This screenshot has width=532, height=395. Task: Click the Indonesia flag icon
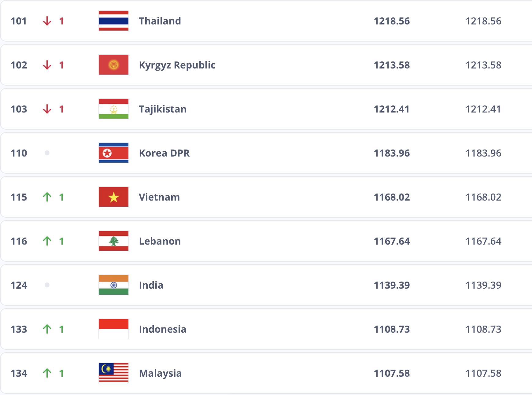click(x=113, y=329)
